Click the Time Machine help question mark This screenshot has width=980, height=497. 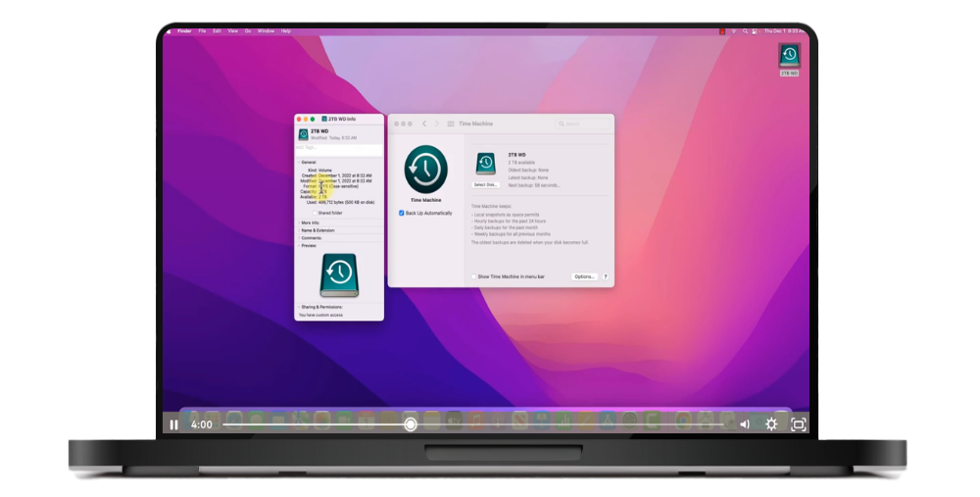(606, 276)
